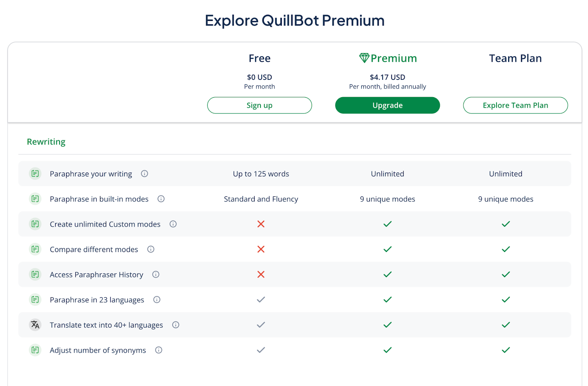This screenshot has height=386, width=588.
Task: Click the Premium plan column heading
Action: point(394,58)
